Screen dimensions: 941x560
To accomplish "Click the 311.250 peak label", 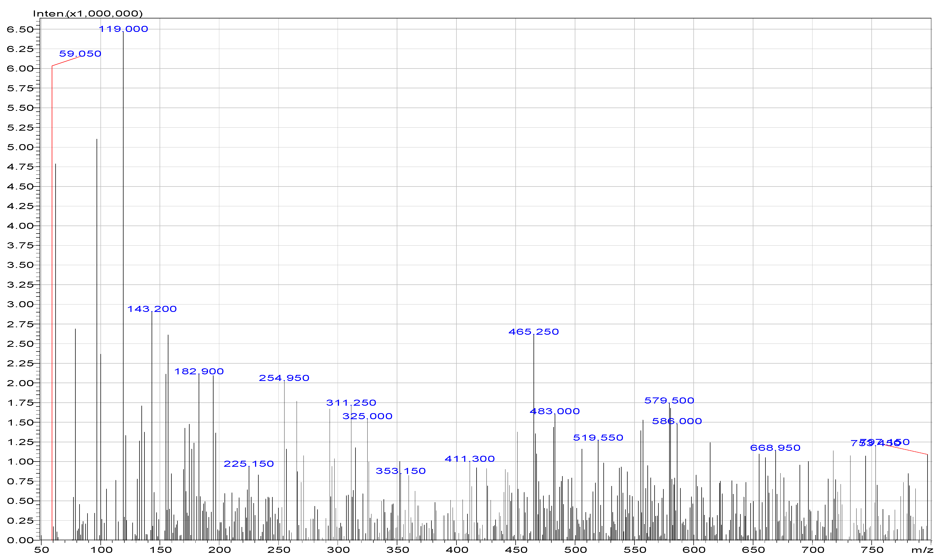I will [x=351, y=402].
